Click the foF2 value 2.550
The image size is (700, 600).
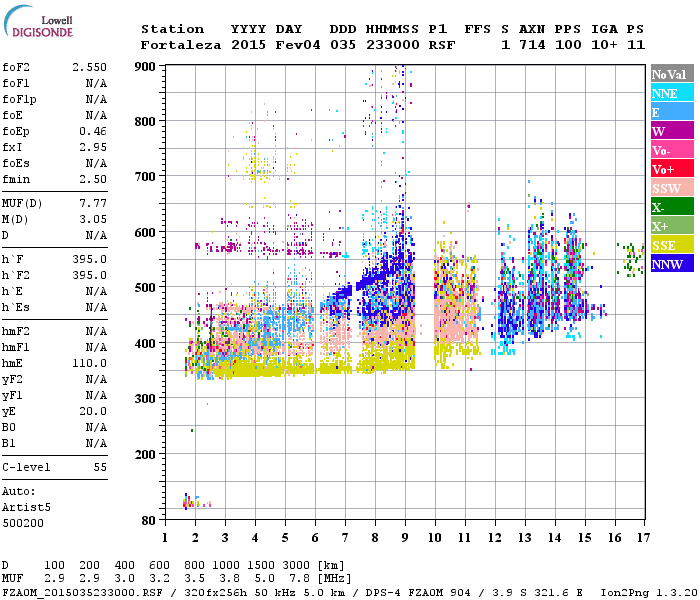tap(89, 67)
